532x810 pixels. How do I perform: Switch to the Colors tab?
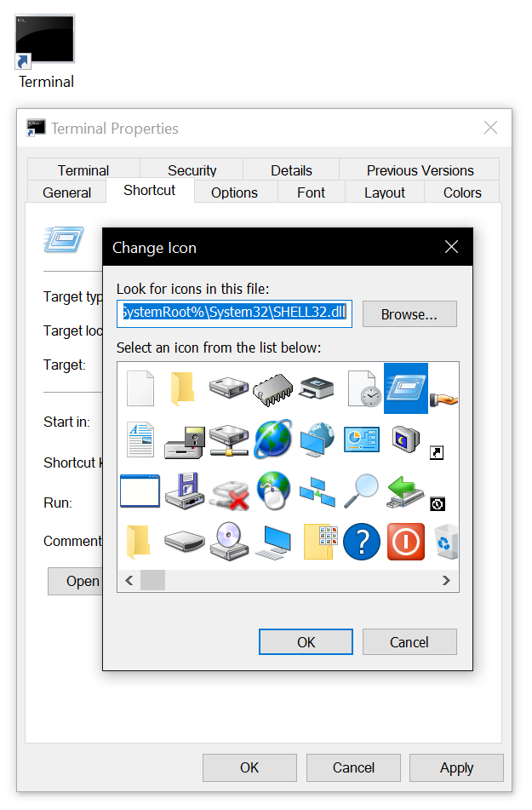pos(462,192)
